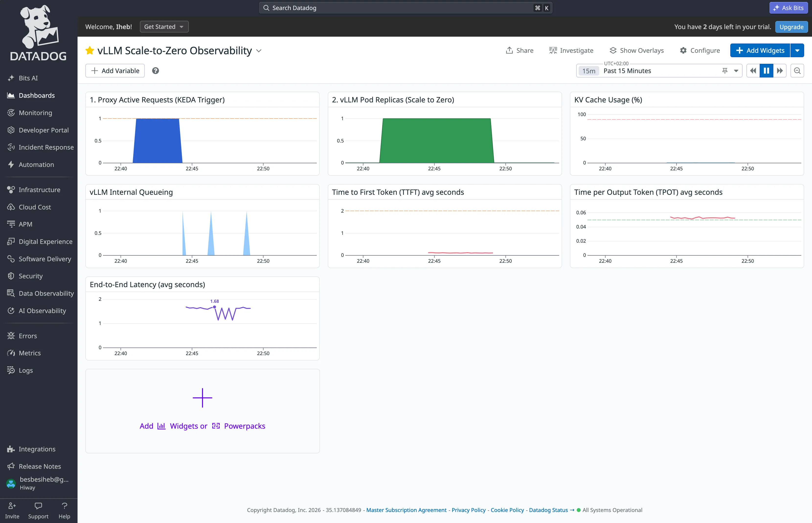This screenshot has width=812, height=523.
Task: Click green area in Pod Replicas graph
Action: [436, 141]
